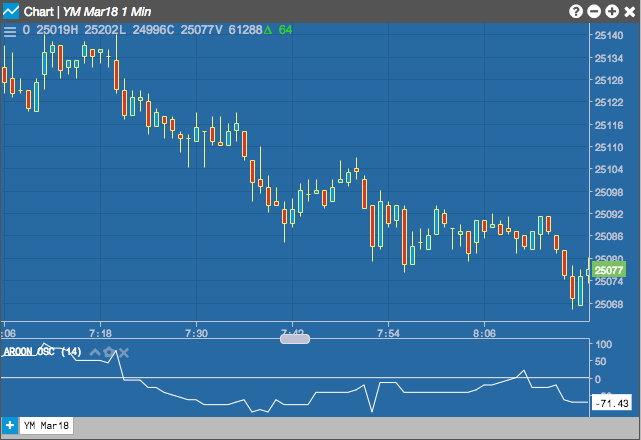Maximize chart with the plus circle icon
The width and height of the screenshot is (641, 440).
(x=612, y=11)
